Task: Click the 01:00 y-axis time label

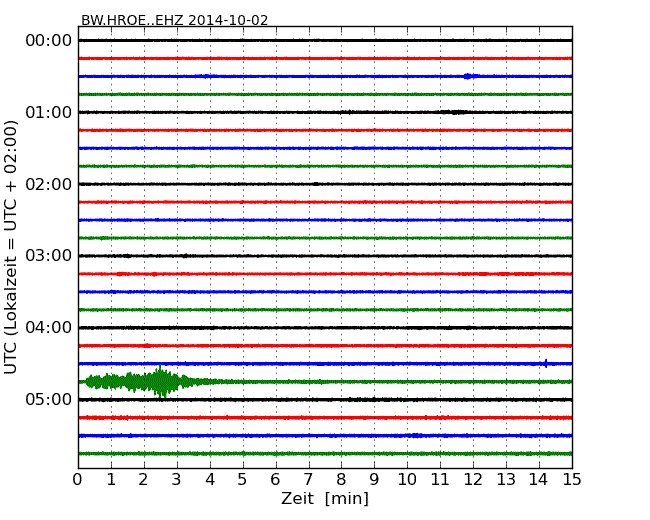Action: pos(49,112)
